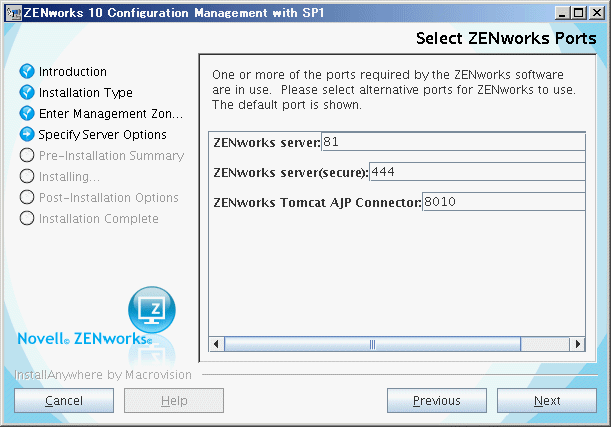Click the Installation Complete label
Screen dimensions: 611x427
pos(99,219)
